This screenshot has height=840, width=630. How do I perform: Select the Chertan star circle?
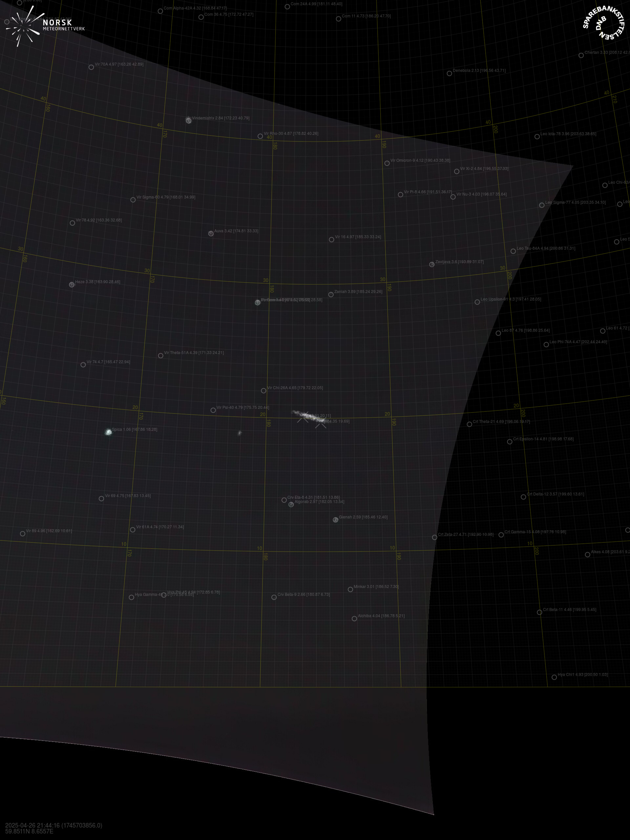pyautogui.click(x=581, y=55)
